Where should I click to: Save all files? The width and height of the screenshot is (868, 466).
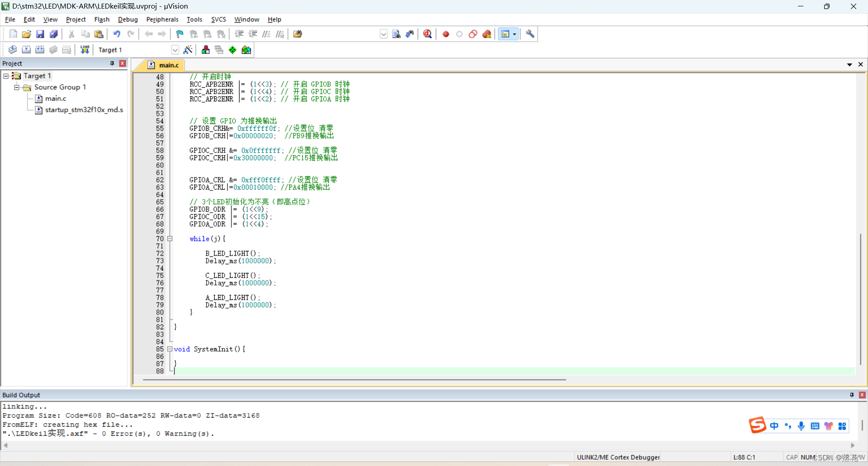click(53, 34)
